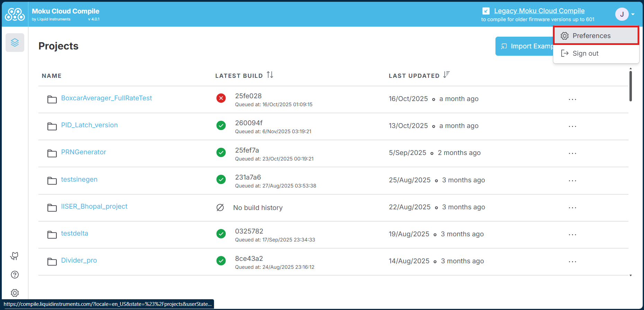The image size is (644, 310).
Task: Click the failed build icon for BoxcarAverager_FullRateTest
Action: pos(221,98)
